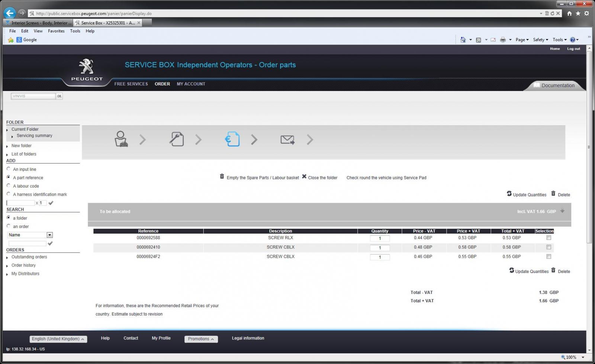Collapse the To be allocated section arrow
This screenshot has width=595, height=364.
point(562,211)
